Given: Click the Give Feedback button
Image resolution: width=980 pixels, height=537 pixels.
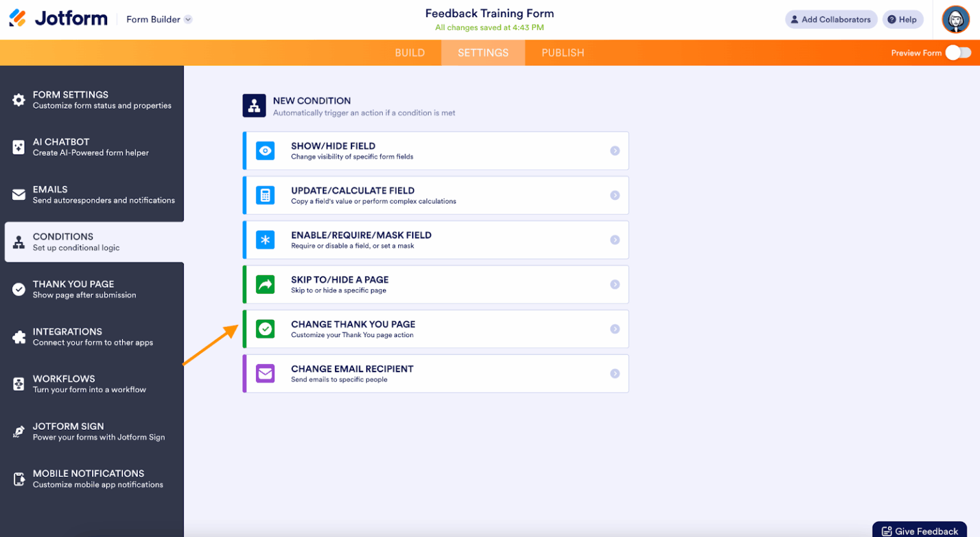Looking at the screenshot, I should click(x=919, y=531).
